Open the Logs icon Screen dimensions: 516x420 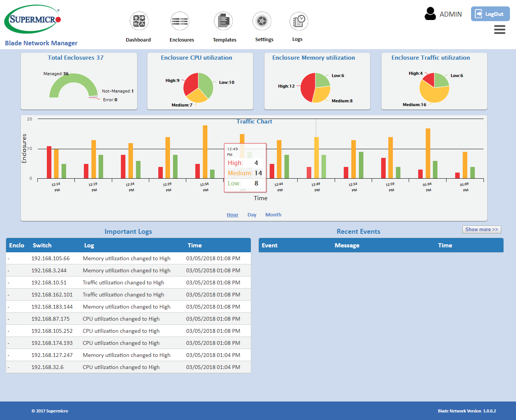[x=299, y=21]
